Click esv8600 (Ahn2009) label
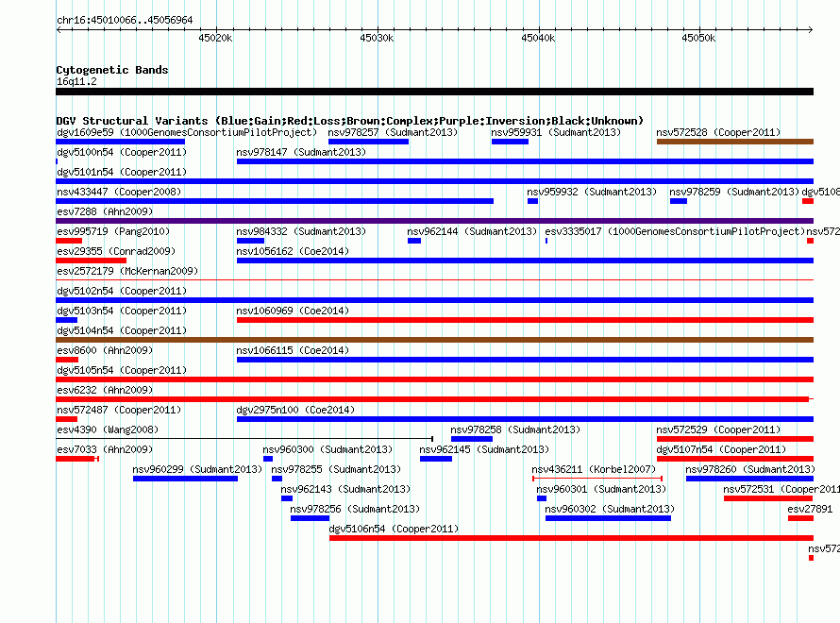This screenshot has width=840, height=623. (x=105, y=350)
